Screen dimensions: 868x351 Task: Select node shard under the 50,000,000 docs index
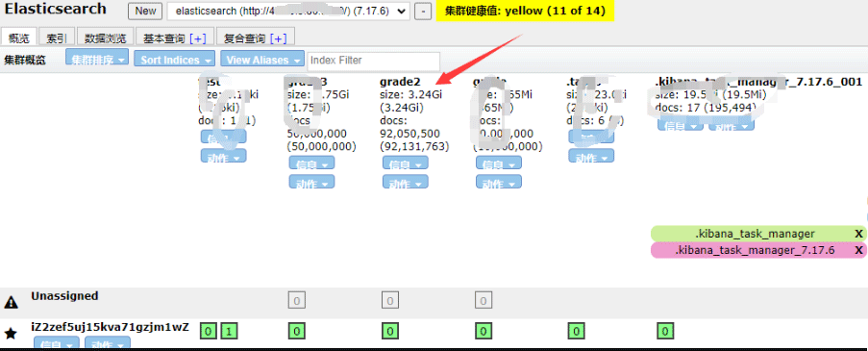point(297,332)
